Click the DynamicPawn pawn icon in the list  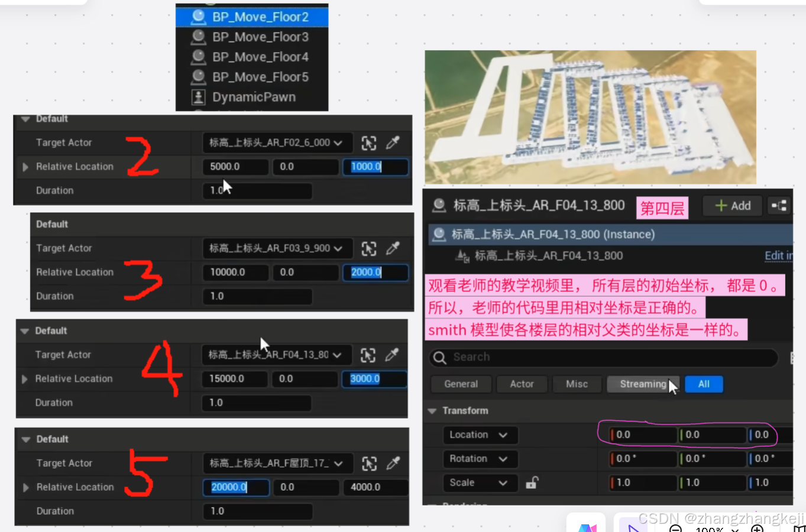[x=198, y=97]
